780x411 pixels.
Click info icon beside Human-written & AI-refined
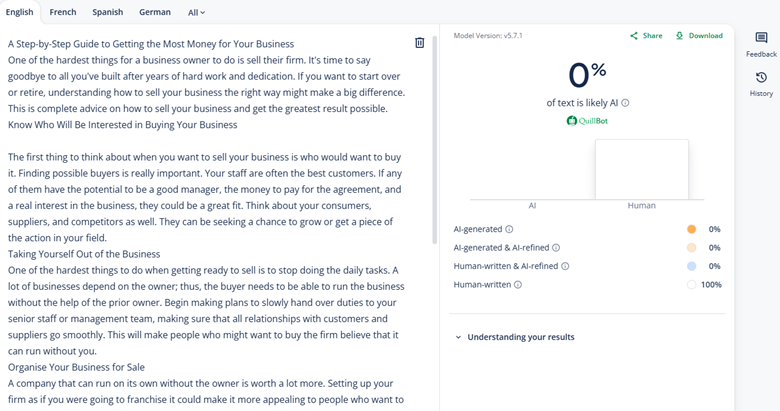click(x=565, y=266)
